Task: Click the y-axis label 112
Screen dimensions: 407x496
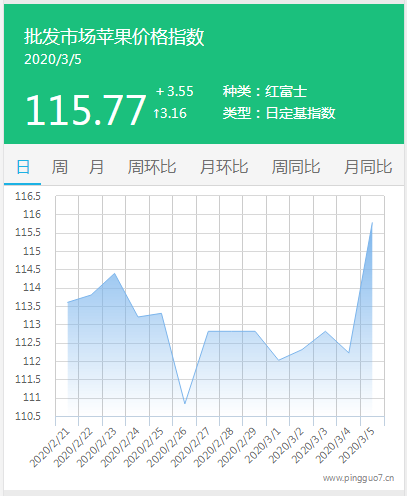Action: [x=32, y=361]
